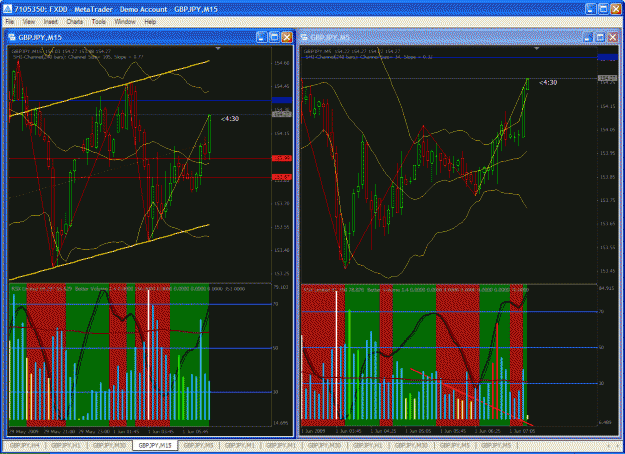The image size is (625, 454).
Task: Click RSI level 70 label in M5 indicator
Action: (x=601, y=311)
